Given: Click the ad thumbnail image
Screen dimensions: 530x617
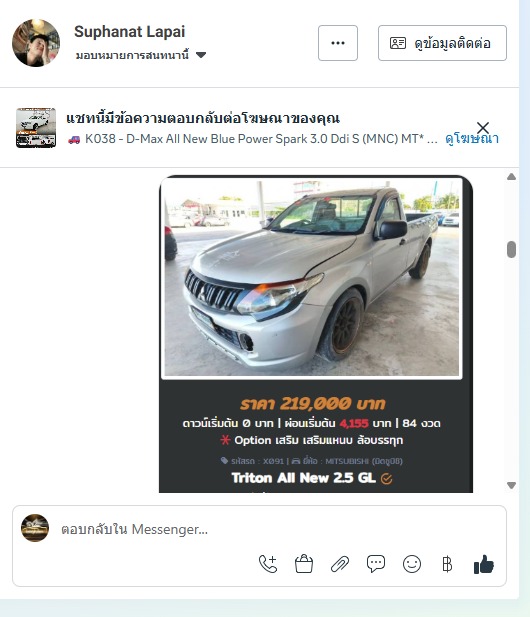Looking at the screenshot, I should pyautogui.click(x=36, y=127).
